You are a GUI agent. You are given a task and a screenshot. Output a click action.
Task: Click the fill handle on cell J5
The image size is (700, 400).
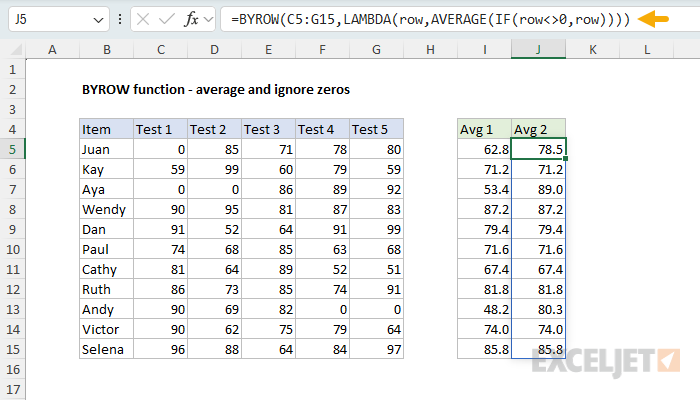566,159
